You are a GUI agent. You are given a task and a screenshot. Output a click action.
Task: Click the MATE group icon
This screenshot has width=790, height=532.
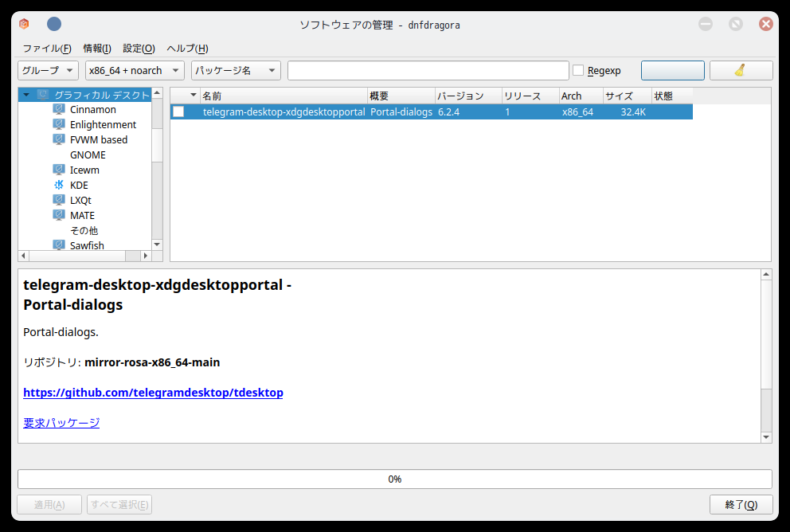click(x=59, y=215)
